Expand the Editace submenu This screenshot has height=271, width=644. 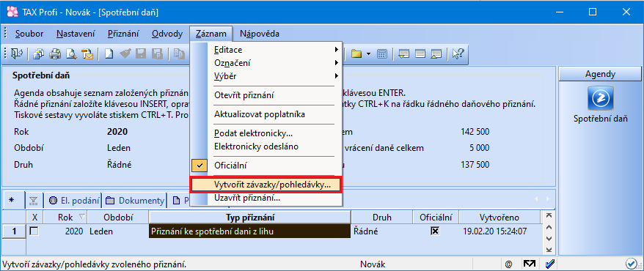tap(266, 50)
